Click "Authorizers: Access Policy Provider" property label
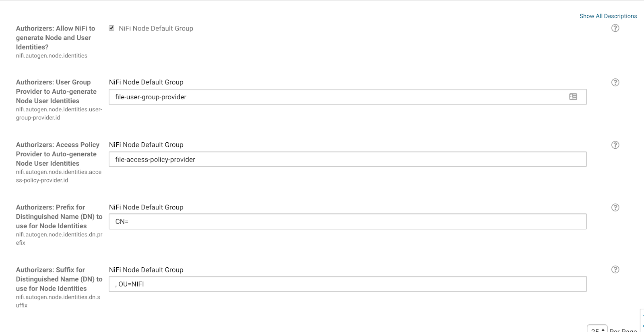This screenshot has width=644, height=332. point(57,154)
